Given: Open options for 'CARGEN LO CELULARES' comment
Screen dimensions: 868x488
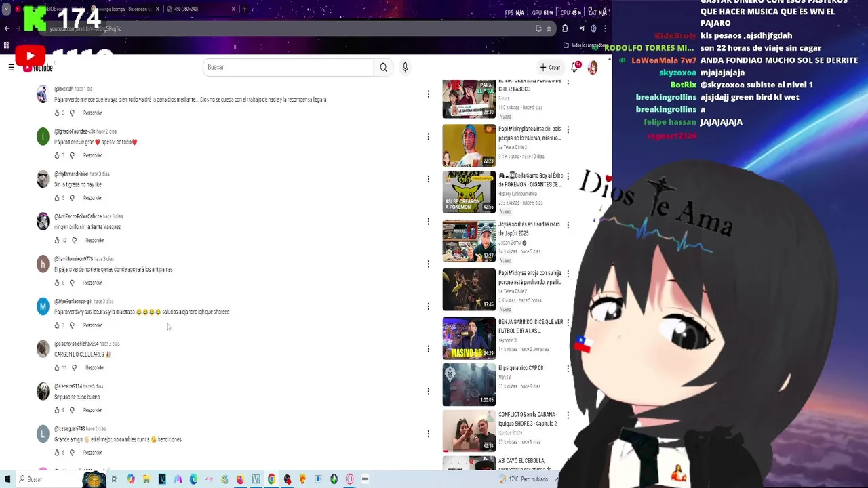Looking at the screenshot, I should [x=428, y=348].
